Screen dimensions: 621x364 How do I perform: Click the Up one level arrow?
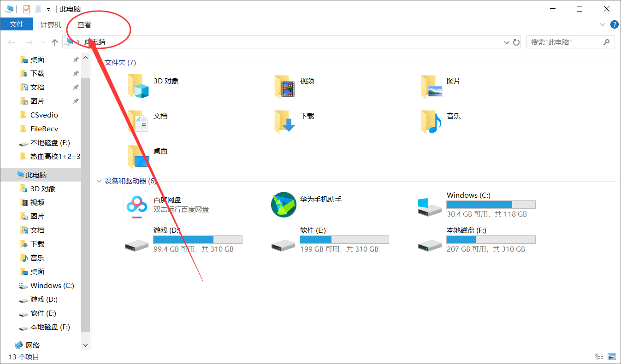(x=55, y=42)
